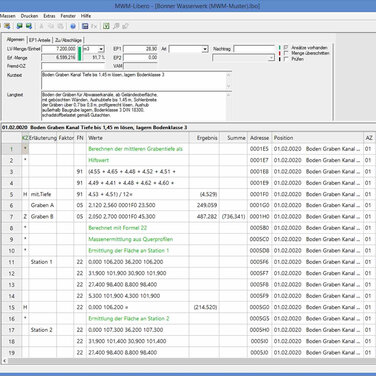This screenshot has height=376, width=376.
Task: Open the Extras menu
Action: click(x=49, y=16)
